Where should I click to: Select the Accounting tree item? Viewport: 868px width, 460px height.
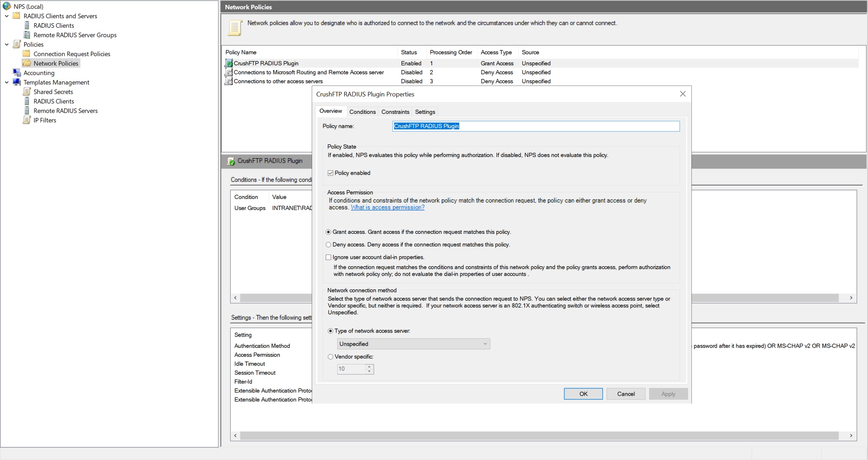click(x=39, y=73)
